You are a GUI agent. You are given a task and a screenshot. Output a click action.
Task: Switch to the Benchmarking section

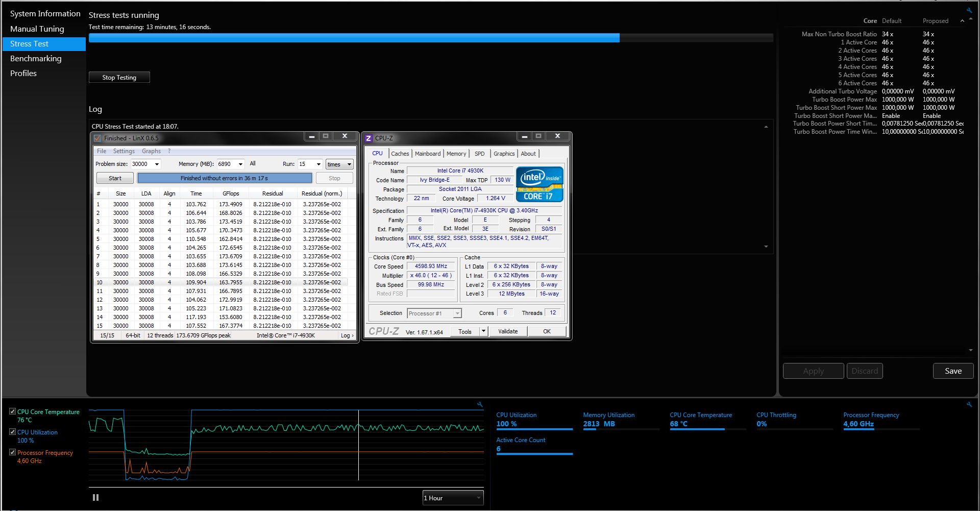click(36, 59)
